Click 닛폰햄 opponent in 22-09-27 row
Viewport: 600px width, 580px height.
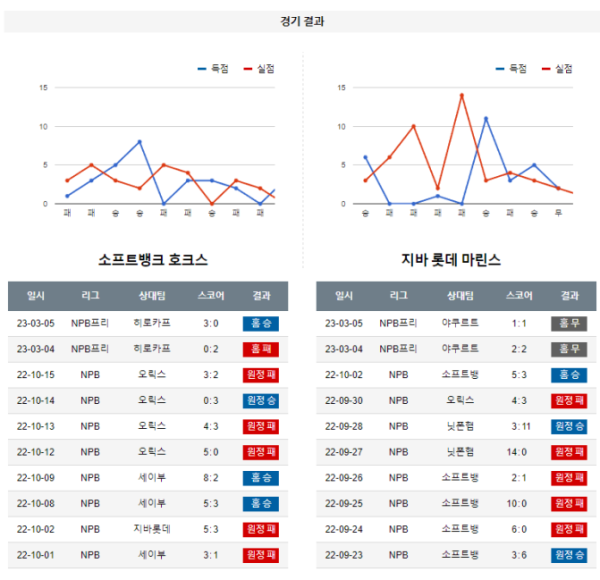(460, 452)
